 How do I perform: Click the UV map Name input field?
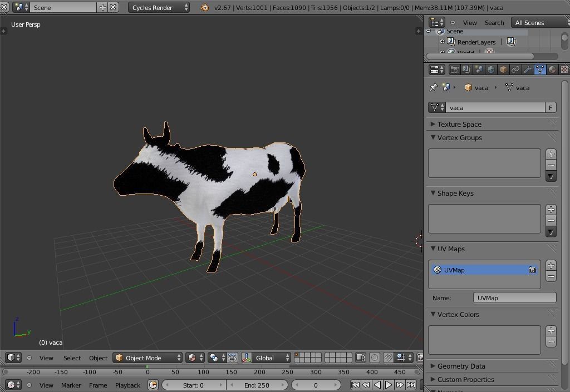pyautogui.click(x=514, y=297)
